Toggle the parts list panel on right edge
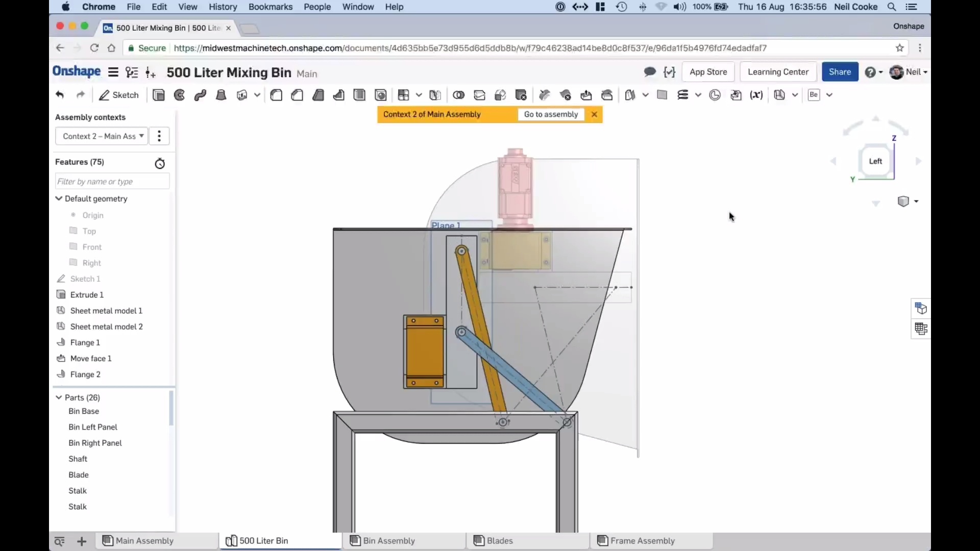The image size is (980, 551). pos(920,309)
